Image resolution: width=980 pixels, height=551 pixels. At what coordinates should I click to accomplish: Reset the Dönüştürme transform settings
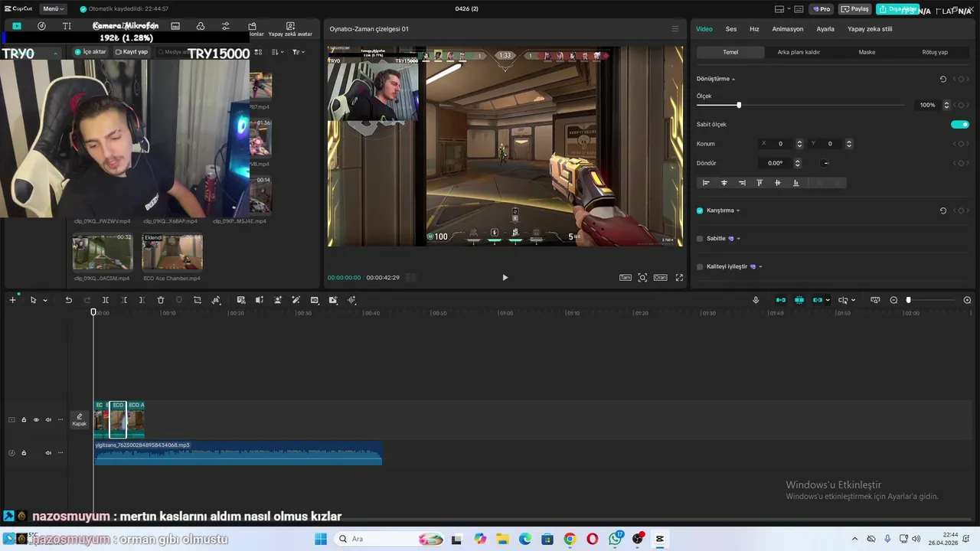(x=942, y=79)
